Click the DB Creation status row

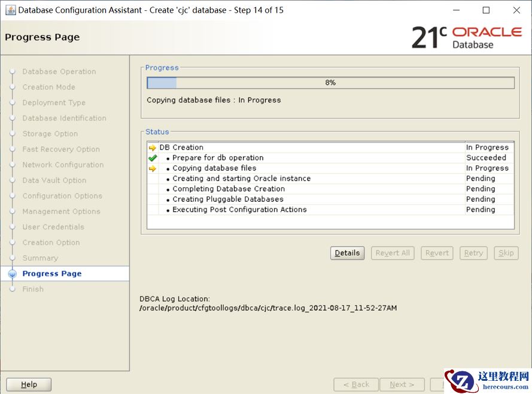pos(330,148)
